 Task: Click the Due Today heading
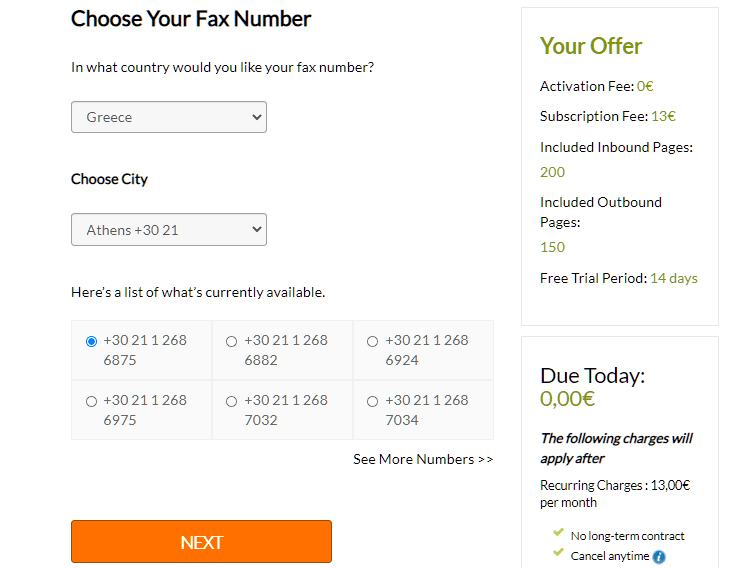click(x=593, y=376)
